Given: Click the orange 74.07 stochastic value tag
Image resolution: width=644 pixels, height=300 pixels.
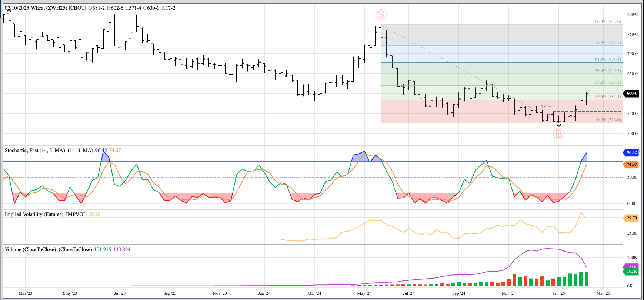Looking at the screenshot, I should coord(631,164).
